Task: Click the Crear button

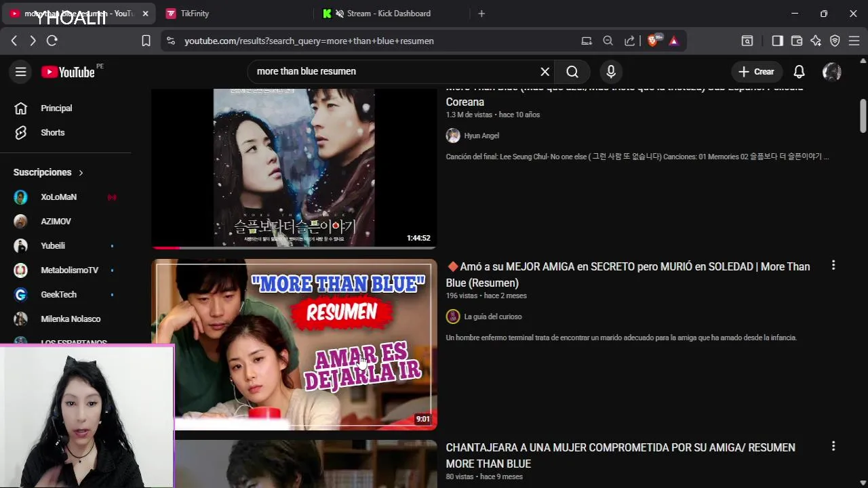Action: click(x=757, y=72)
